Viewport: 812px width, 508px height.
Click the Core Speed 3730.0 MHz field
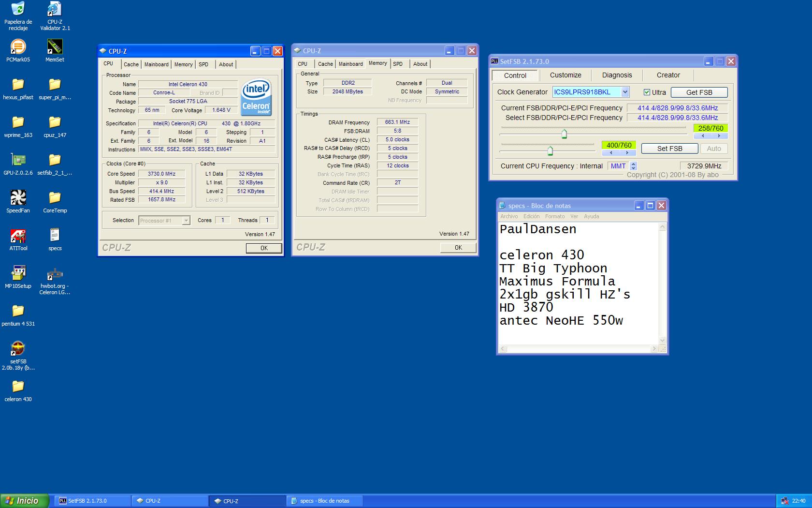coord(161,174)
